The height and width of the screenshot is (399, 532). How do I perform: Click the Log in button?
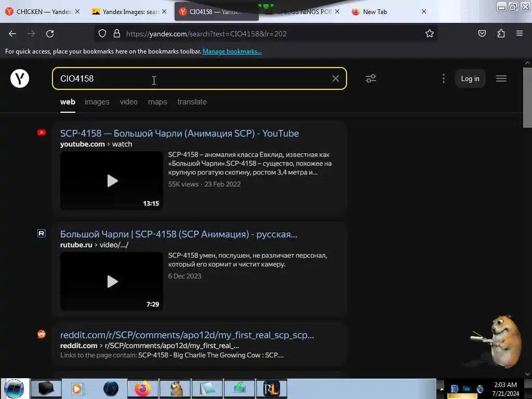(470, 79)
